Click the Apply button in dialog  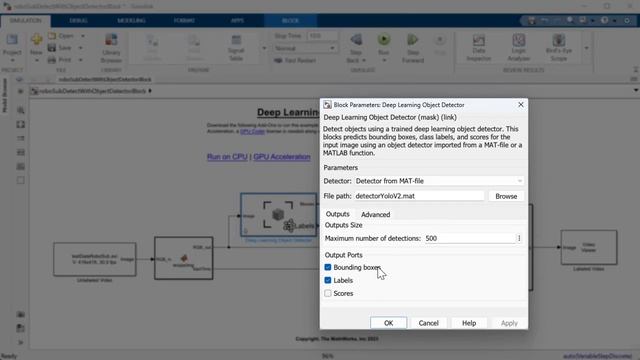[509, 323]
